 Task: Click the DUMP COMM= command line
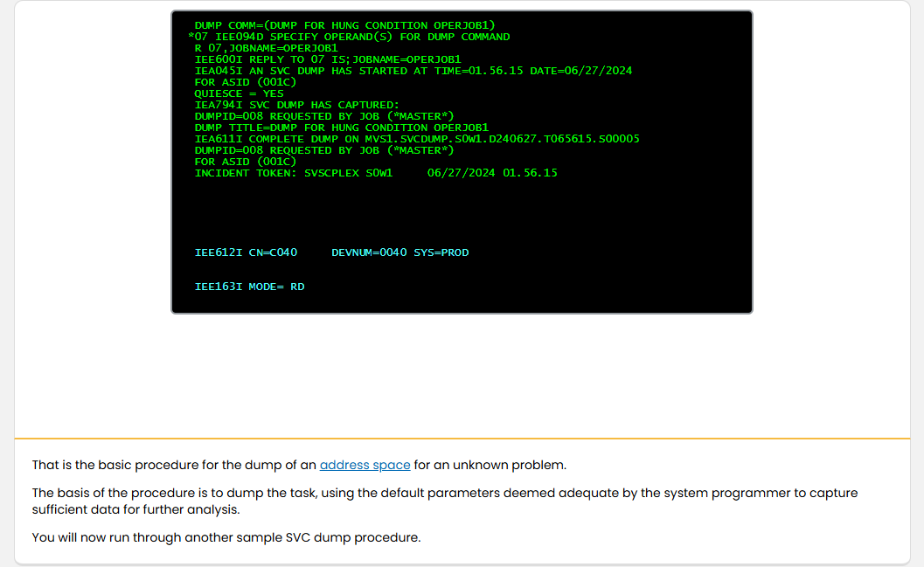pos(344,26)
